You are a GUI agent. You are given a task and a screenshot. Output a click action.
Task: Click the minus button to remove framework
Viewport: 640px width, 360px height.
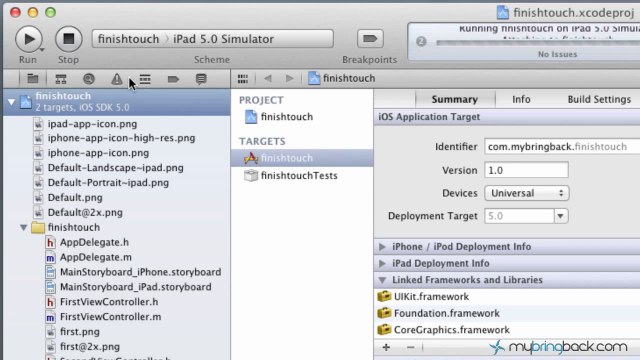coord(411,347)
